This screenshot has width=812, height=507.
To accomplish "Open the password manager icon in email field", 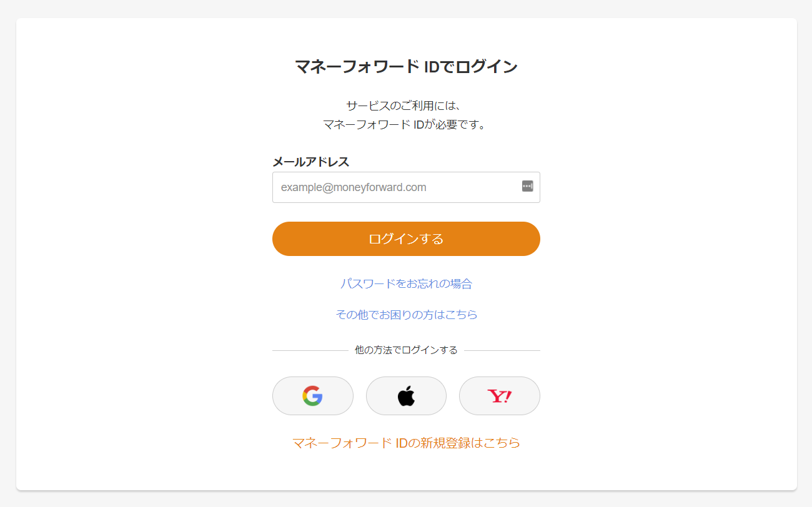I will coord(528,186).
